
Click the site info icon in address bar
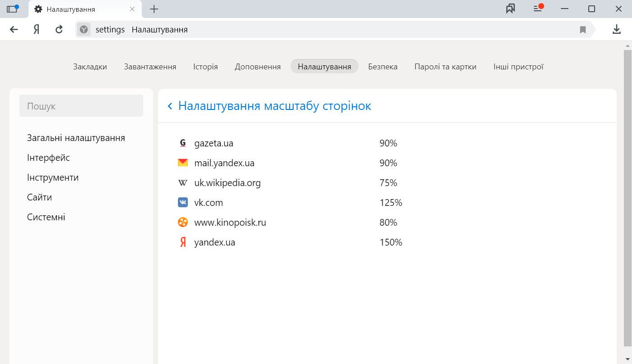(x=84, y=30)
